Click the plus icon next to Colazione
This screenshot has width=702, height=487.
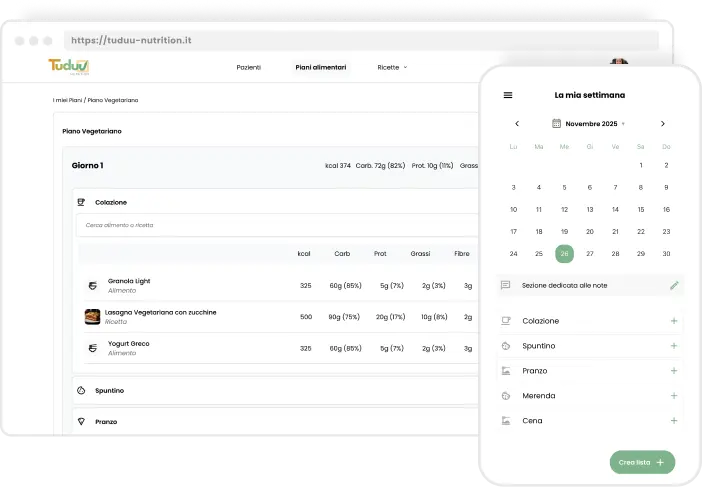click(674, 321)
